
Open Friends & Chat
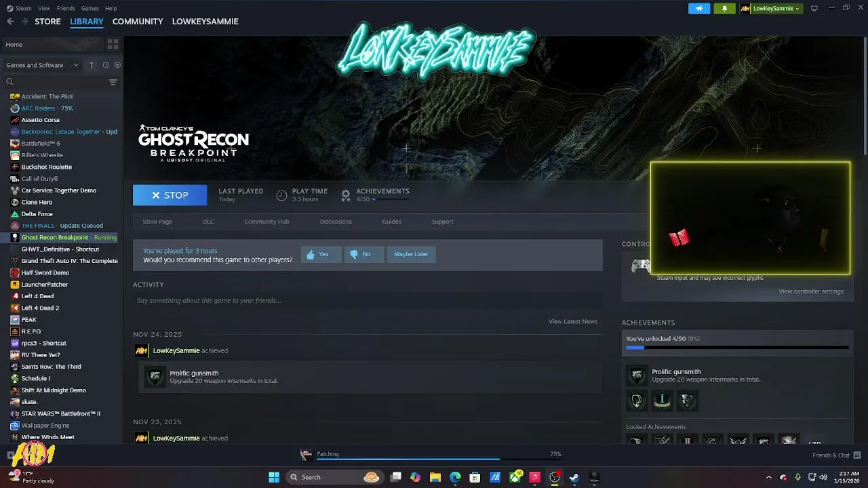837,455
